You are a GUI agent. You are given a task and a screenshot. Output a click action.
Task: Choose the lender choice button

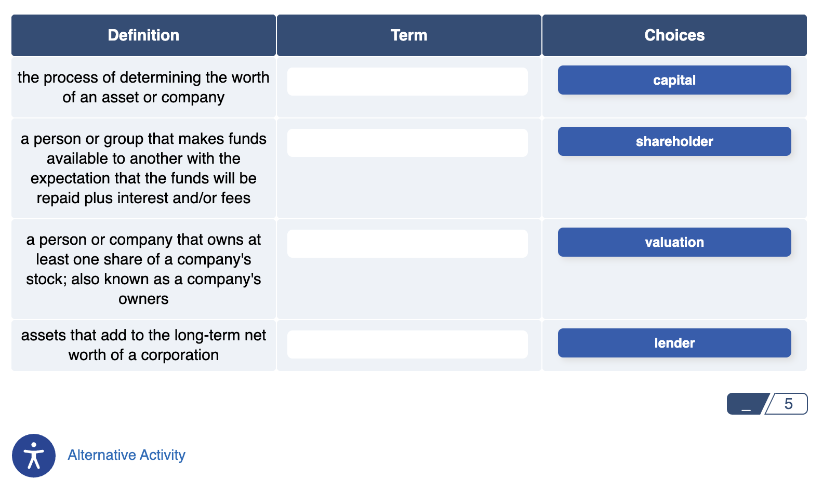[674, 343]
